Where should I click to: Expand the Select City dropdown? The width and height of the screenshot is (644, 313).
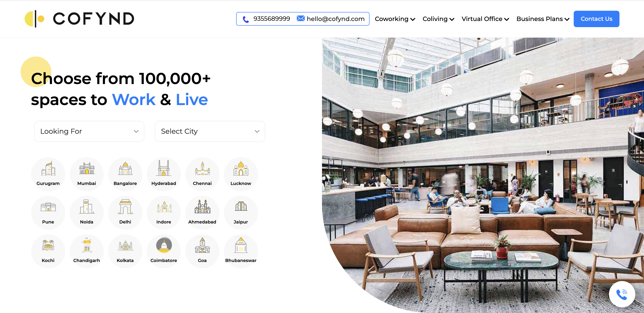pyautogui.click(x=210, y=131)
